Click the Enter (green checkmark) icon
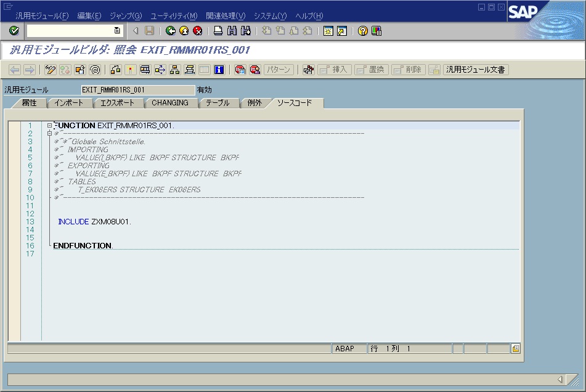 click(x=14, y=31)
